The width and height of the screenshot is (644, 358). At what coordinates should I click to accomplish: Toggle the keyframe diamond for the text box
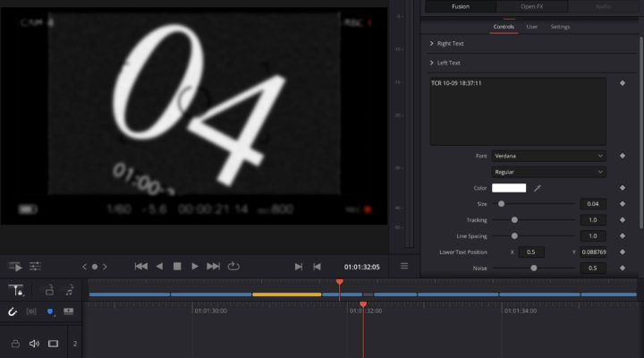[x=623, y=83]
